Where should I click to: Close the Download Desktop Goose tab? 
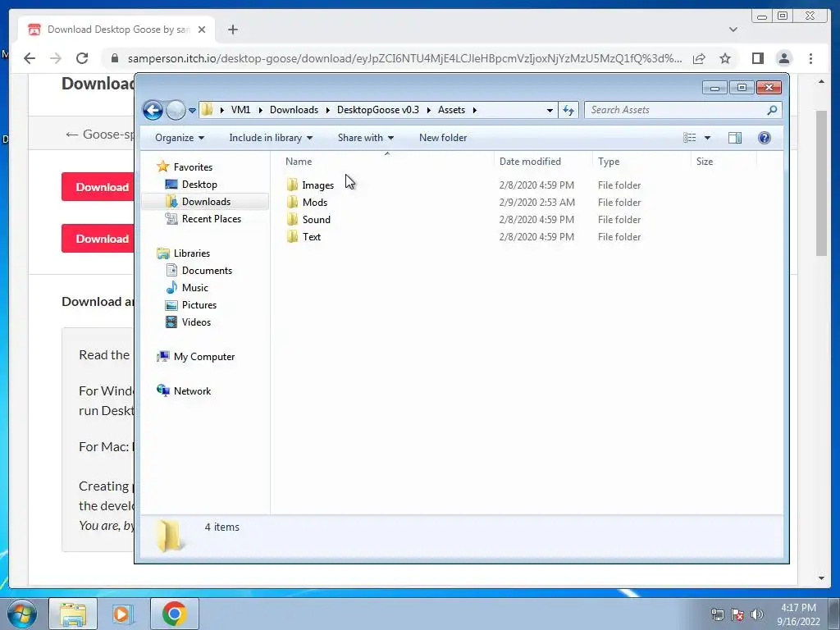pos(202,30)
